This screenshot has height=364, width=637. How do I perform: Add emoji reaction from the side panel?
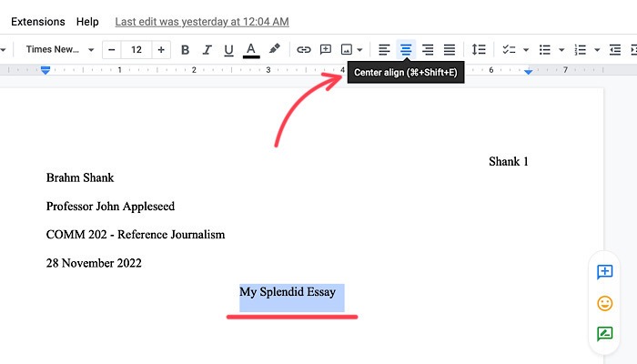pyautogui.click(x=604, y=303)
